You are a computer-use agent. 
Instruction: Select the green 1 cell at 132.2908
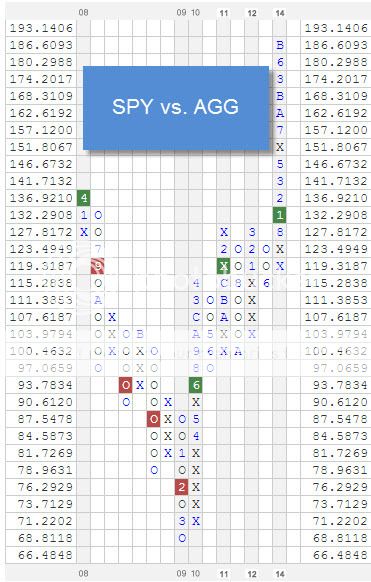[280, 215]
